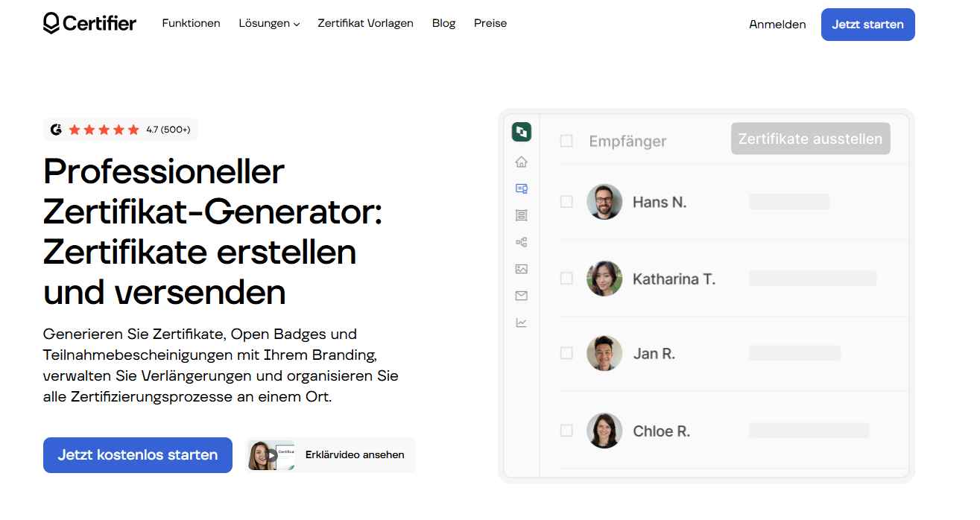Viewport: 980px width, 520px height.
Task: Open the workflow nodes icon in sidebar
Action: click(521, 242)
